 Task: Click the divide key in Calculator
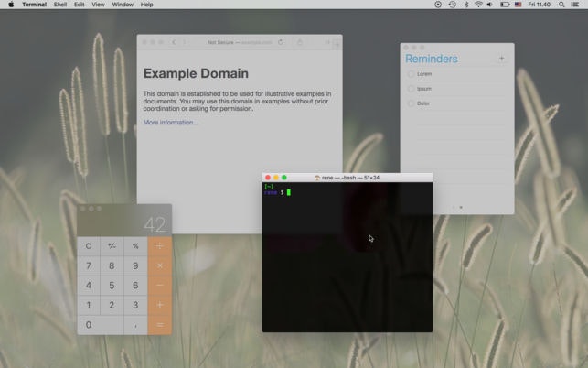click(x=160, y=246)
